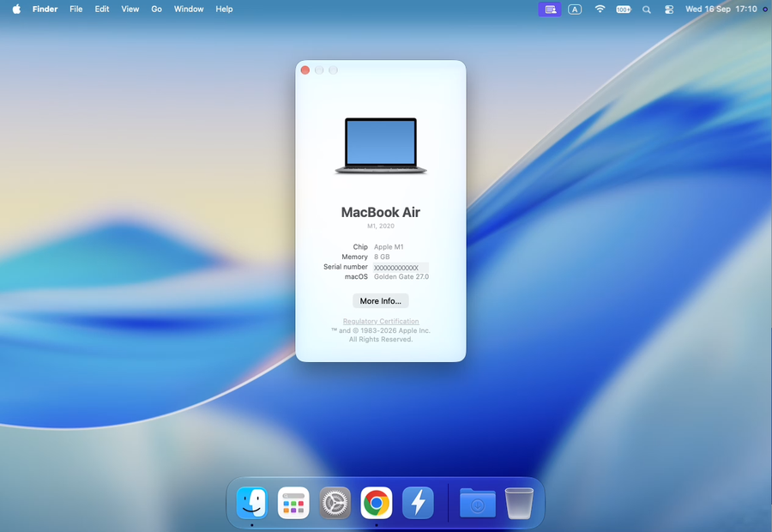The image size is (772, 532).
Task: Open the File menu
Action: coord(75,9)
